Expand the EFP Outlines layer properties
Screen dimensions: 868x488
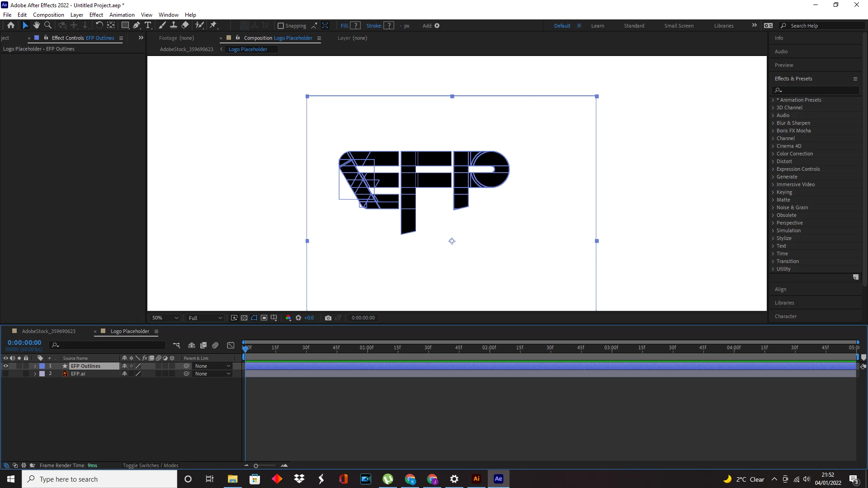[x=35, y=366]
